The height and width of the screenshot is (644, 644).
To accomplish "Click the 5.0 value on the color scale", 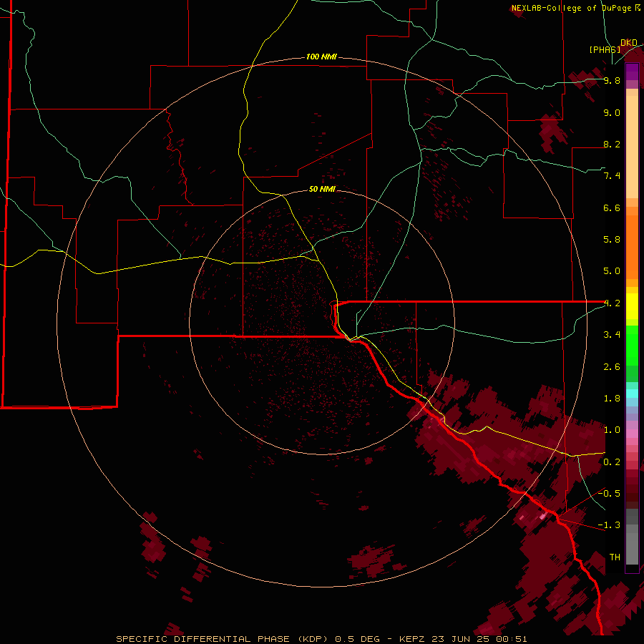I will (612, 271).
